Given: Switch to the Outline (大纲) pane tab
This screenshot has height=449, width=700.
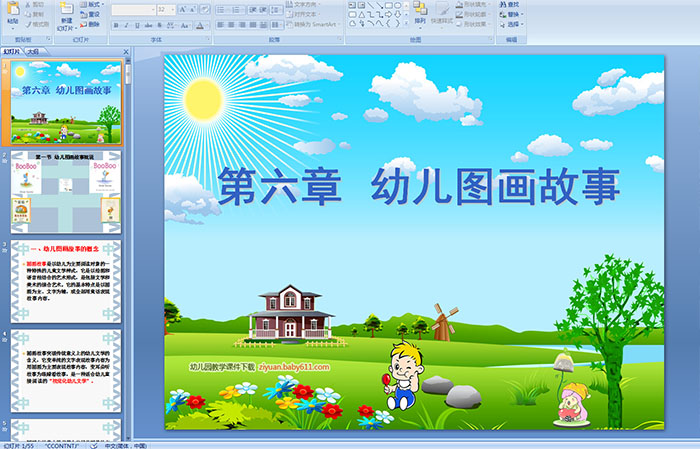Looking at the screenshot, I should click(x=33, y=52).
